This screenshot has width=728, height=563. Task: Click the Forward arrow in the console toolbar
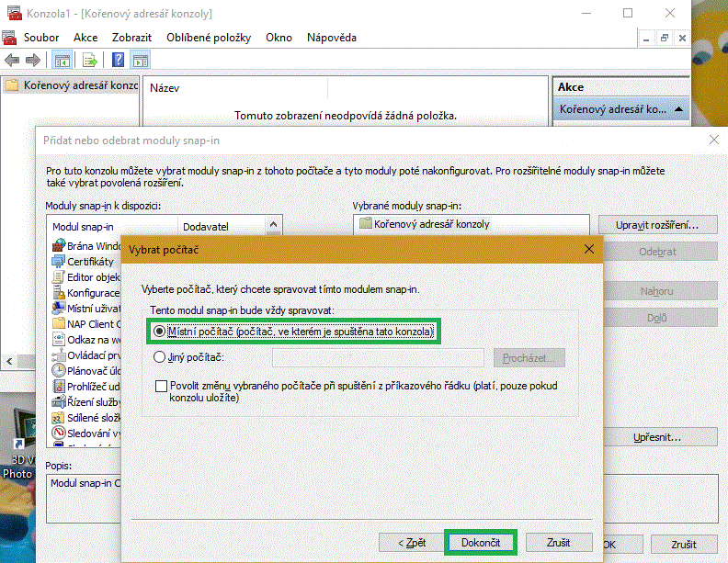coord(32,61)
